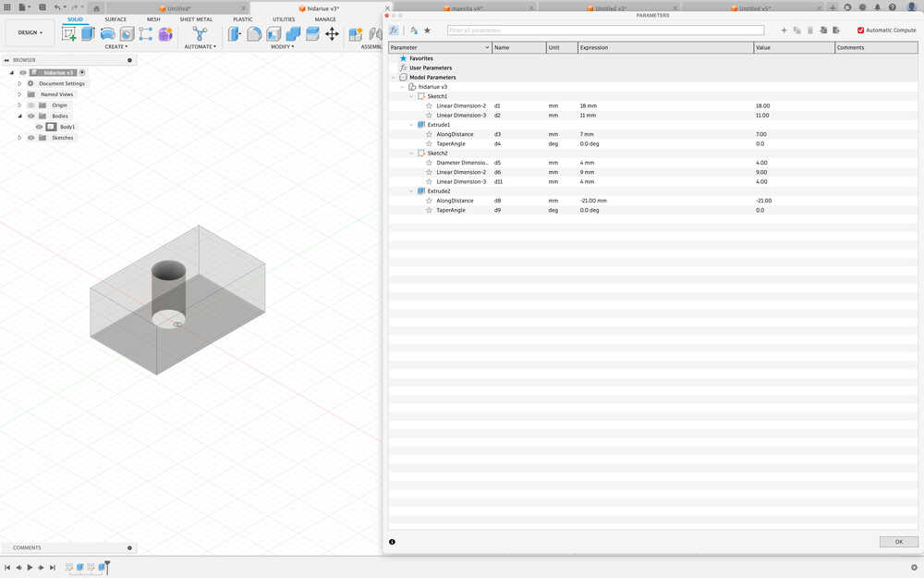Switch to the MANAGE tab
924x578 pixels.
point(325,19)
